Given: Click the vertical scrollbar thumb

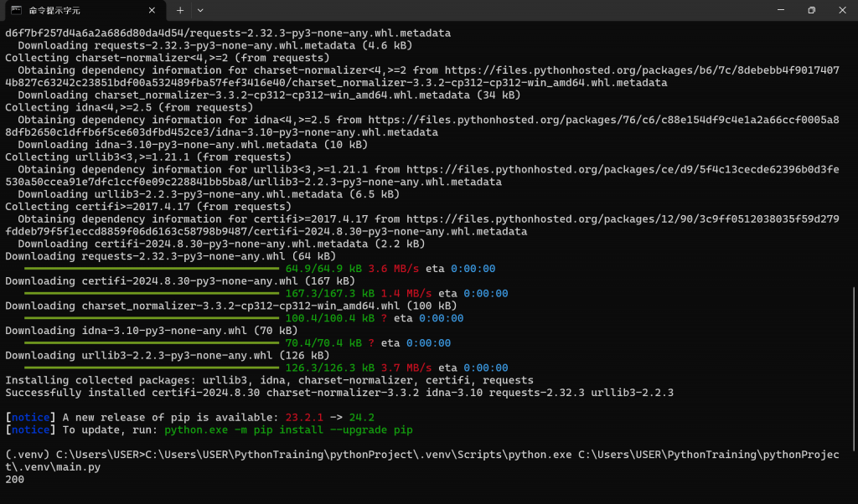Looking at the screenshot, I should (854, 369).
